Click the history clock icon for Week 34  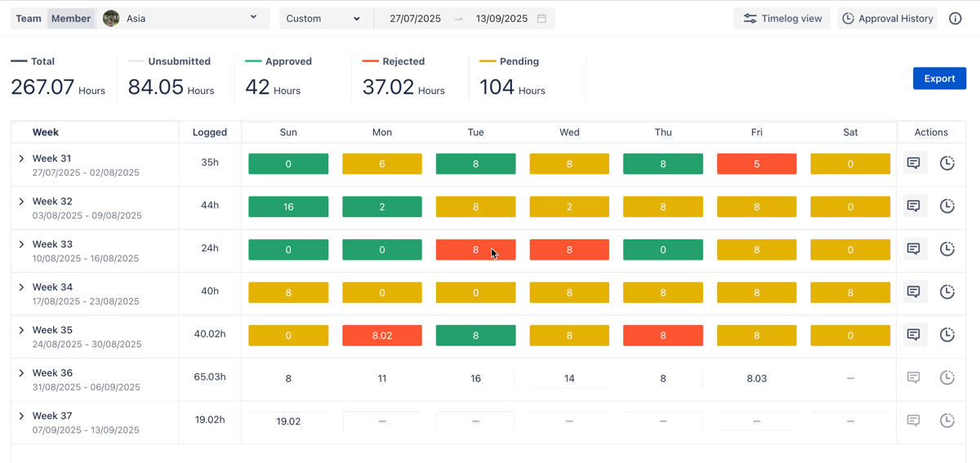947,292
